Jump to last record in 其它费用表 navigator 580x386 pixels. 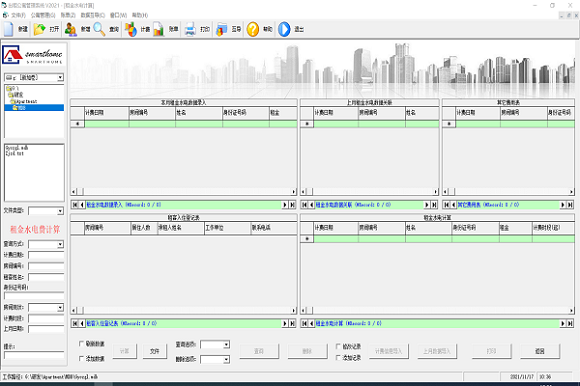(570, 204)
